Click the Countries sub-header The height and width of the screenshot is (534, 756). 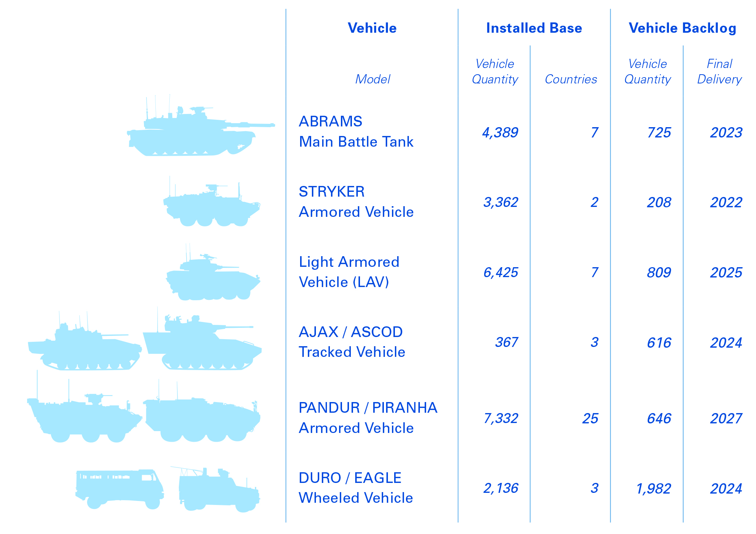[570, 79]
